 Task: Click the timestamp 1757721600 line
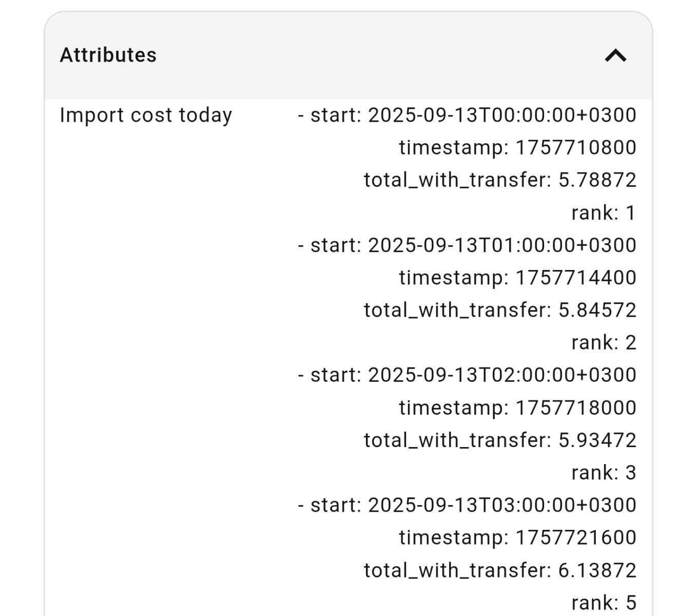(517, 538)
